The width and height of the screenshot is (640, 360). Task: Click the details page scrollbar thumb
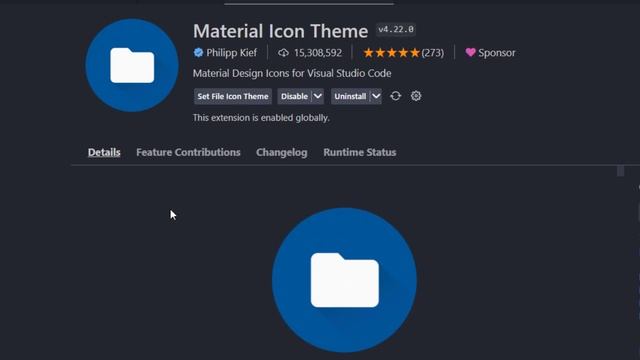coord(620,171)
